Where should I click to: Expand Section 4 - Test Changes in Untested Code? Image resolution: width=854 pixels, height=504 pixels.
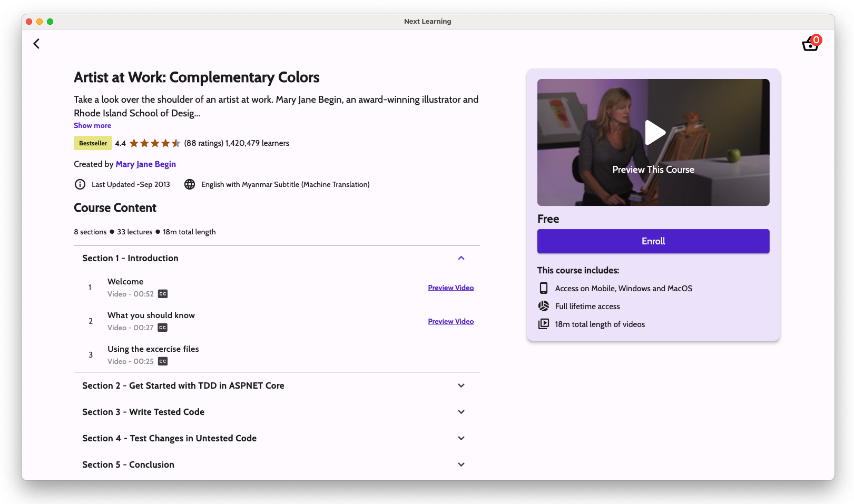click(x=461, y=438)
